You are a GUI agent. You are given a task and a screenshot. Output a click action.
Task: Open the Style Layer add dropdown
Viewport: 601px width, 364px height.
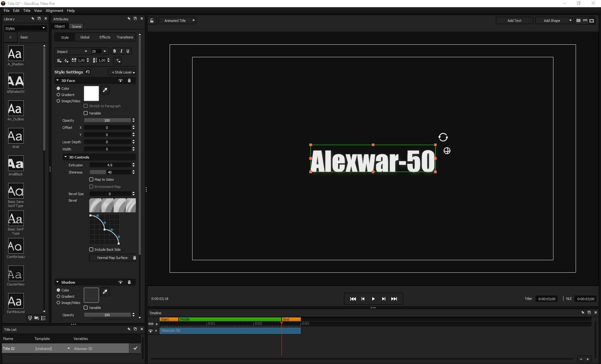(x=122, y=72)
